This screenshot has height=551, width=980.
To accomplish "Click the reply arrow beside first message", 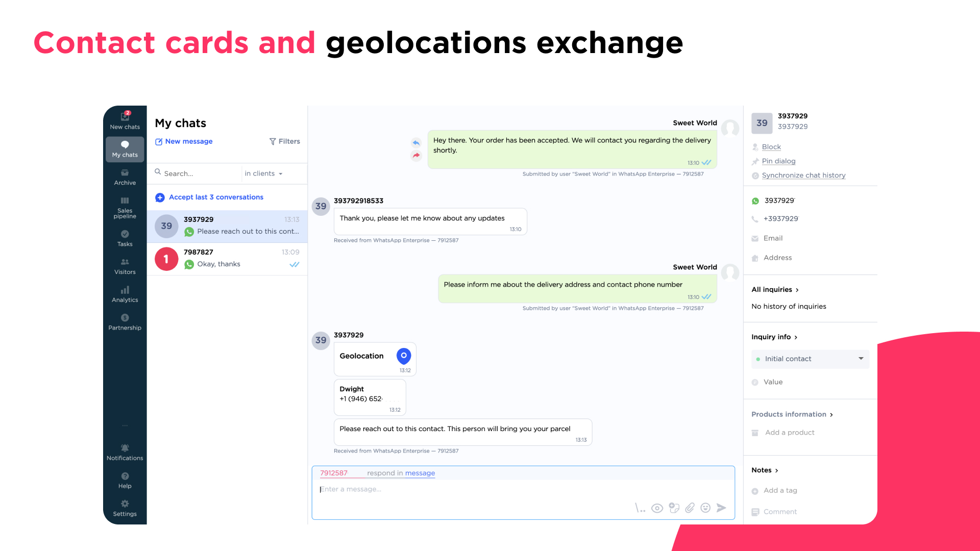I will pyautogui.click(x=416, y=143).
